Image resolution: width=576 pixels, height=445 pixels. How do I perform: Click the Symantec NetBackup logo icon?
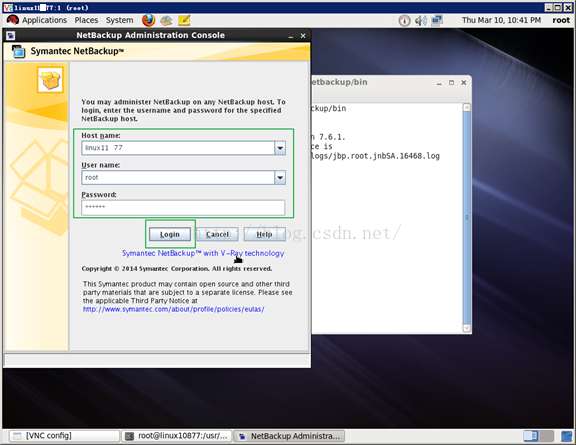[x=18, y=51]
